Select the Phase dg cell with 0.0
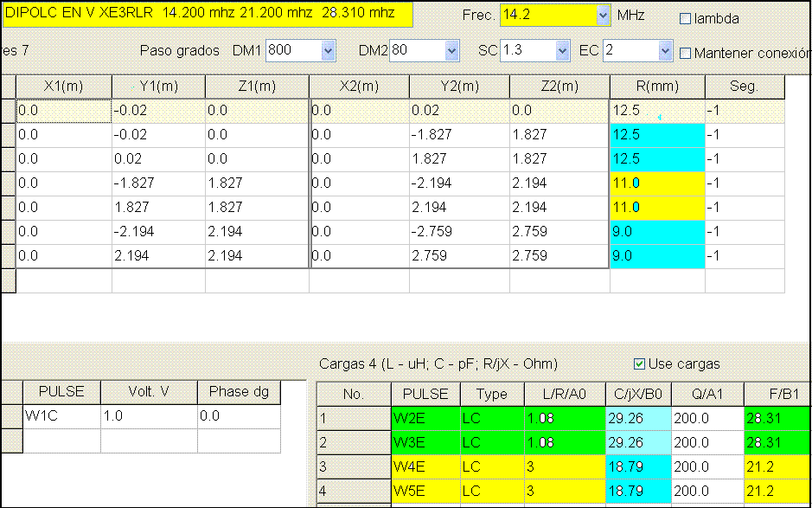 point(239,416)
